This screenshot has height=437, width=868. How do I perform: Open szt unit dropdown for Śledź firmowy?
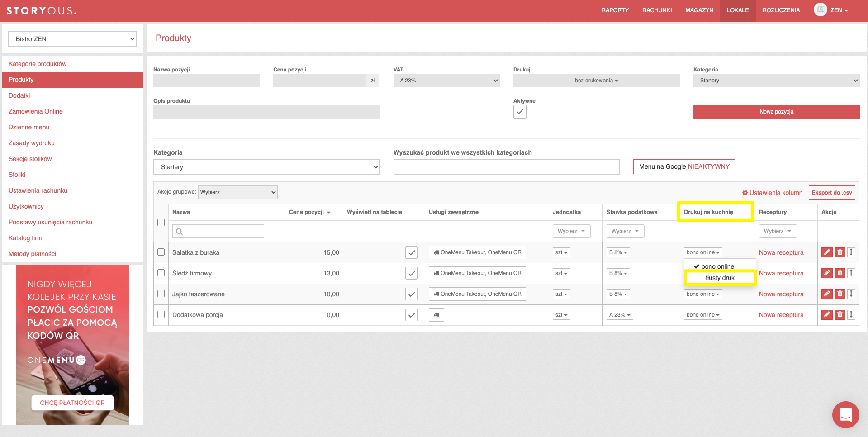(561, 273)
